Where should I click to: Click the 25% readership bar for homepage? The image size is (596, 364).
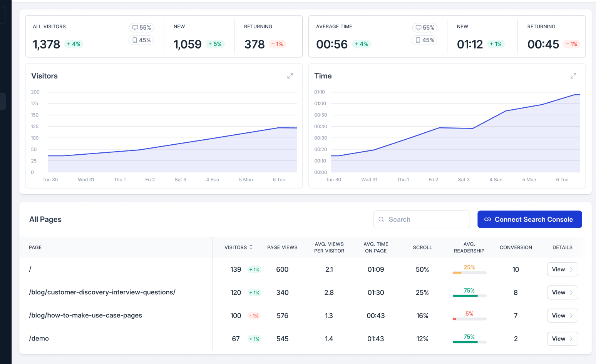pyautogui.click(x=469, y=272)
